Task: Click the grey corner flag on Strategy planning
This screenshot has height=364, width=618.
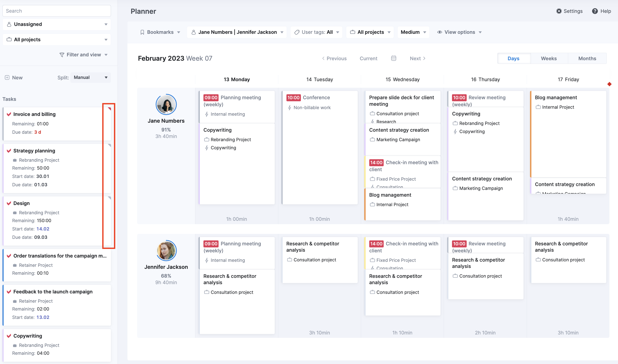Action: [x=109, y=145]
